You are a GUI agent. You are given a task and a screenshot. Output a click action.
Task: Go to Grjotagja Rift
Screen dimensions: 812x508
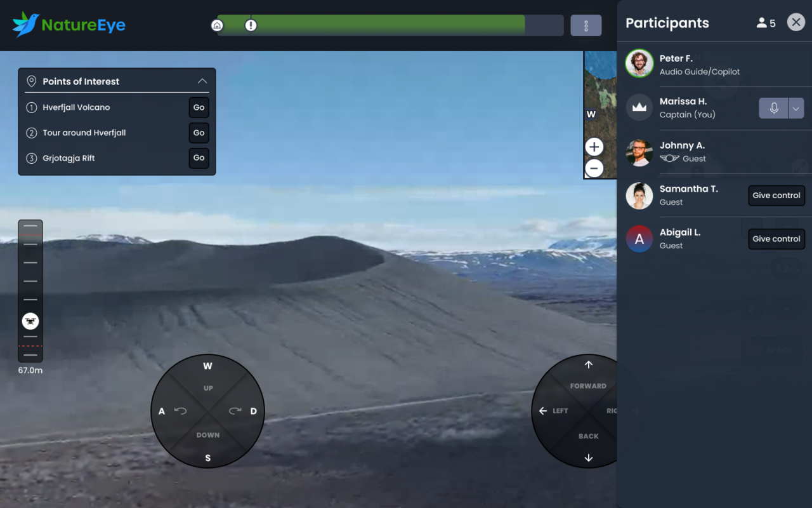click(x=199, y=158)
